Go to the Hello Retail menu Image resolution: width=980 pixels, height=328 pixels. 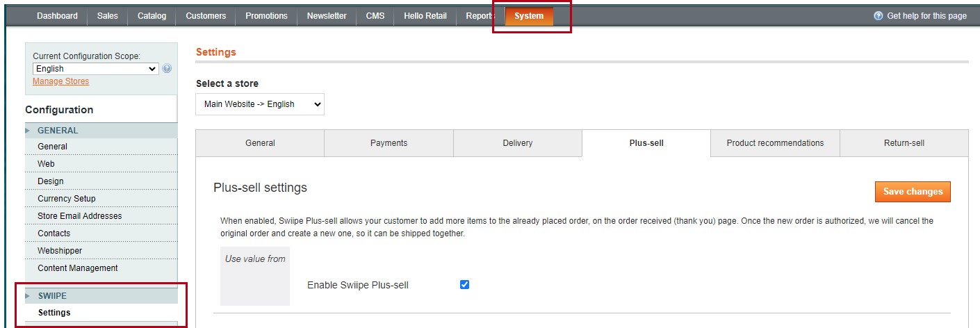click(425, 16)
